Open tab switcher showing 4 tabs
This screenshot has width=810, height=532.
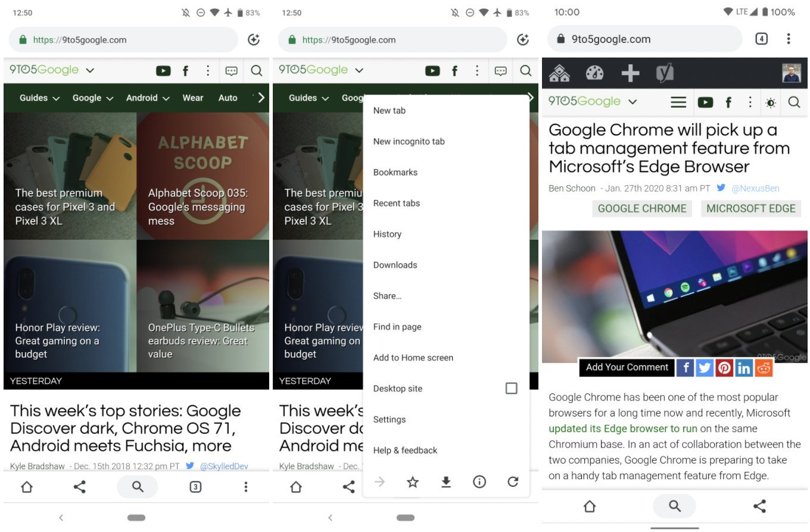click(761, 39)
